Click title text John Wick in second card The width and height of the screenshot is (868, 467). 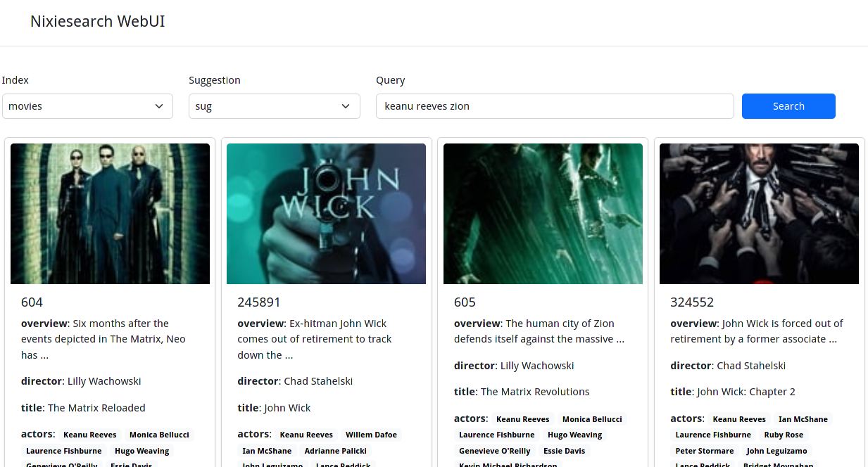point(287,408)
